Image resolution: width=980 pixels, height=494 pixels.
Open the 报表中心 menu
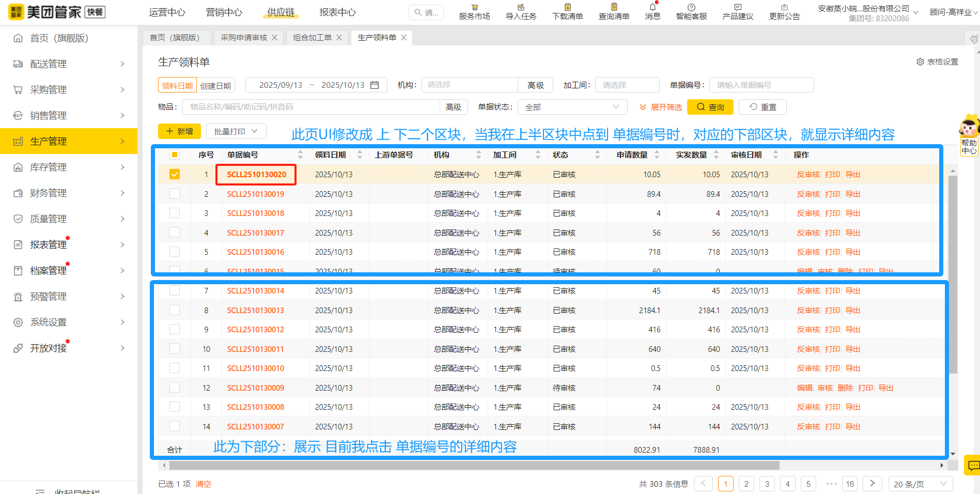point(337,12)
